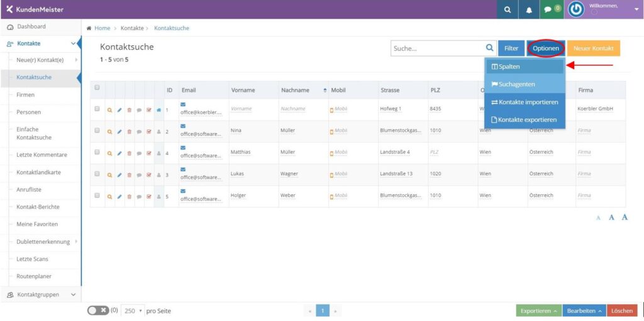Tick the select-all checkbox in table header

tap(97, 87)
